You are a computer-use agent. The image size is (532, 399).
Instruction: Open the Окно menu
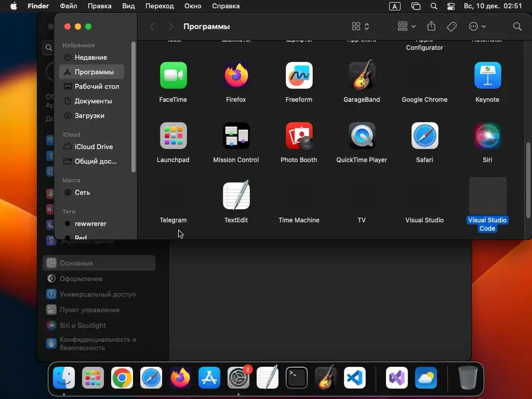click(x=193, y=6)
